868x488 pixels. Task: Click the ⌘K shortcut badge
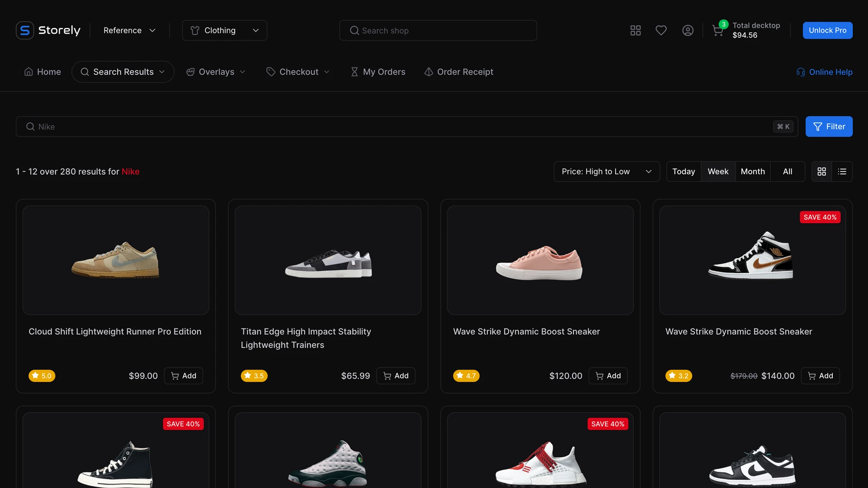(783, 127)
